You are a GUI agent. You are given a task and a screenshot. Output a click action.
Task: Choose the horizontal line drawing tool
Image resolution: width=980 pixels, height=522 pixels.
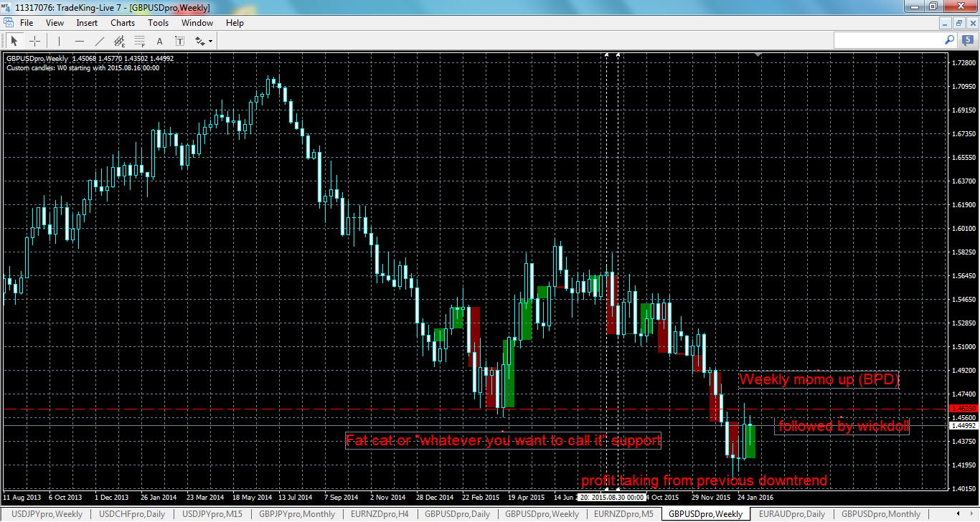[x=80, y=41]
